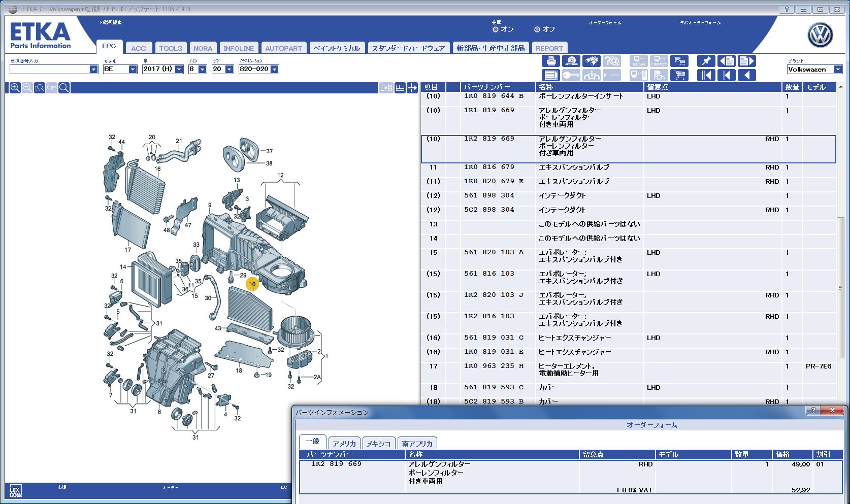Jump to first with double-bar arrow

[x=706, y=76]
